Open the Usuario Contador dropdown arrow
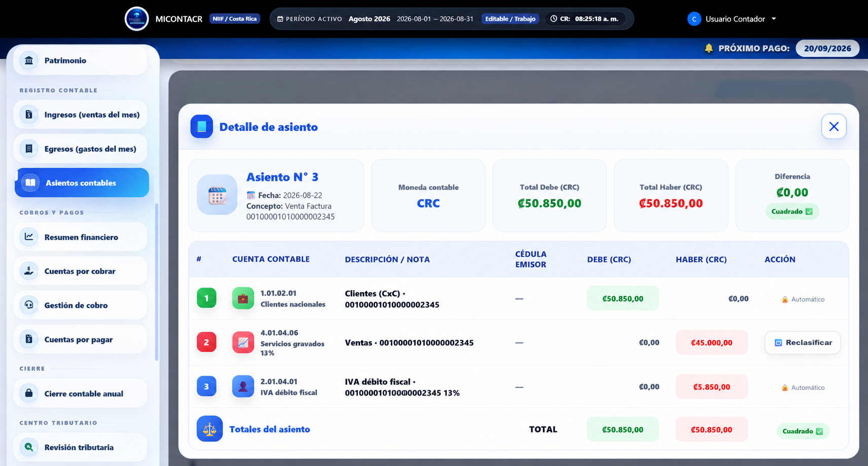 pos(774,19)
